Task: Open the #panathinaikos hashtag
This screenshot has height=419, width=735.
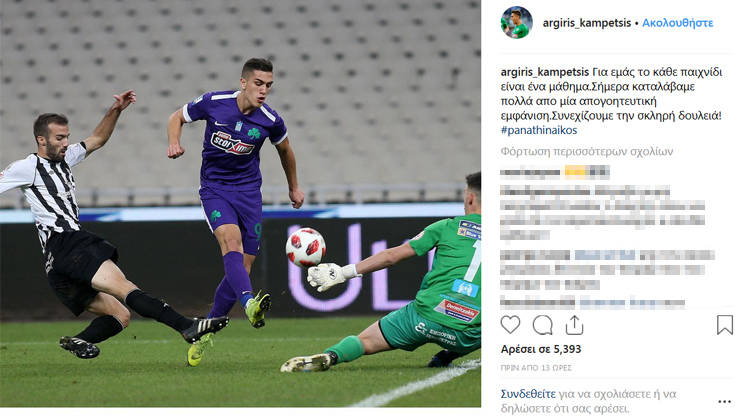Action: 539,130
